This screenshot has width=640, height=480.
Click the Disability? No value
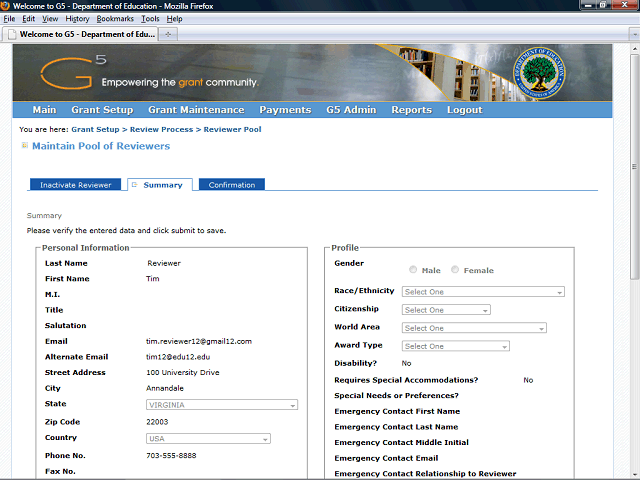[x=406, y=363]
